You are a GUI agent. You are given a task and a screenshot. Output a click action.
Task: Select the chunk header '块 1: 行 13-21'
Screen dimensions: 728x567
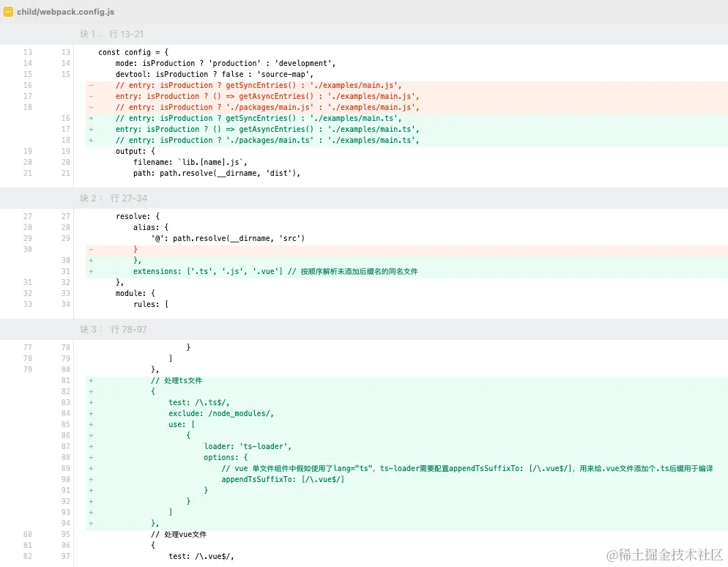[x=111, y=34]
